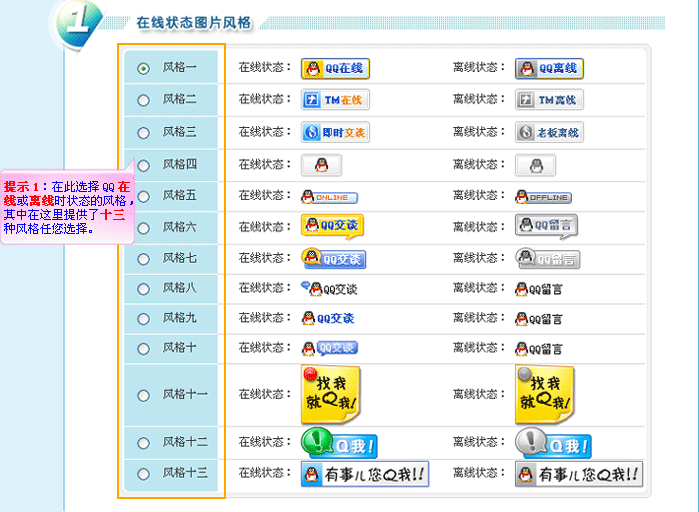Image resolution: width=699 pixels, height=512 pixels.
Task: Choose the 风格十三 radio button
Action: click(143, 473)
